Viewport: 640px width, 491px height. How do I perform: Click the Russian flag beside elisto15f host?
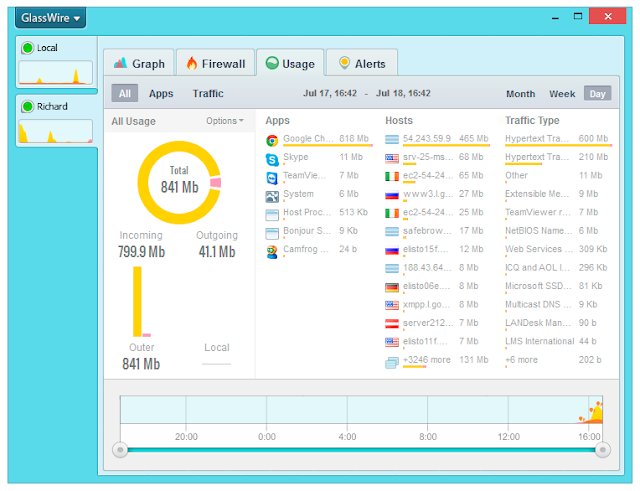point(392,250)
